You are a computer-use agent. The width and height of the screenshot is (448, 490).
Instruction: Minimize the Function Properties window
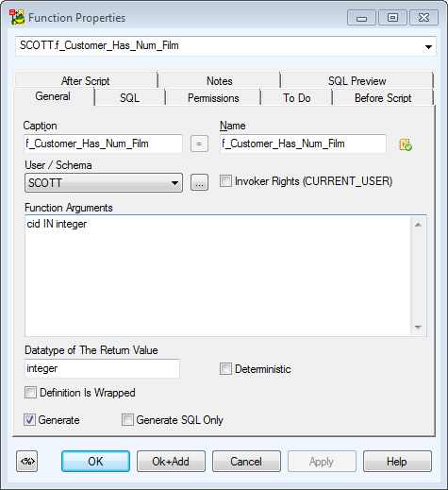coord(361,18)
